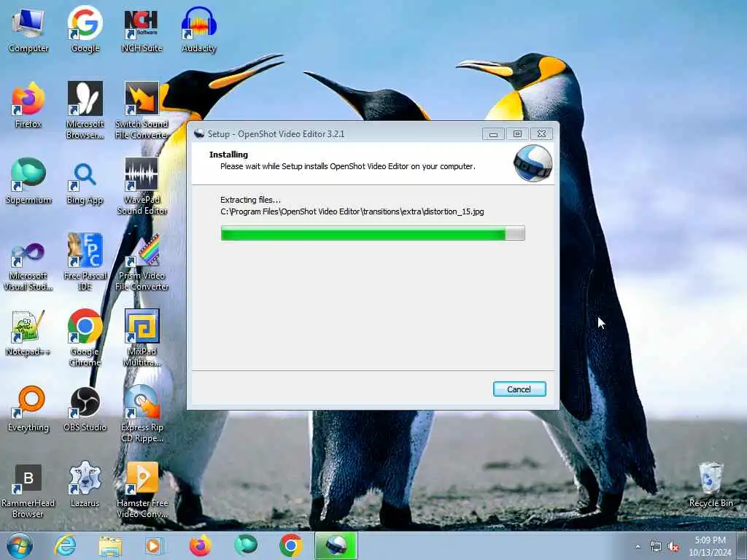Viewport: 747px width, 560px height.
Task: Open the taskbar clock and date
Action: point(710,546)
